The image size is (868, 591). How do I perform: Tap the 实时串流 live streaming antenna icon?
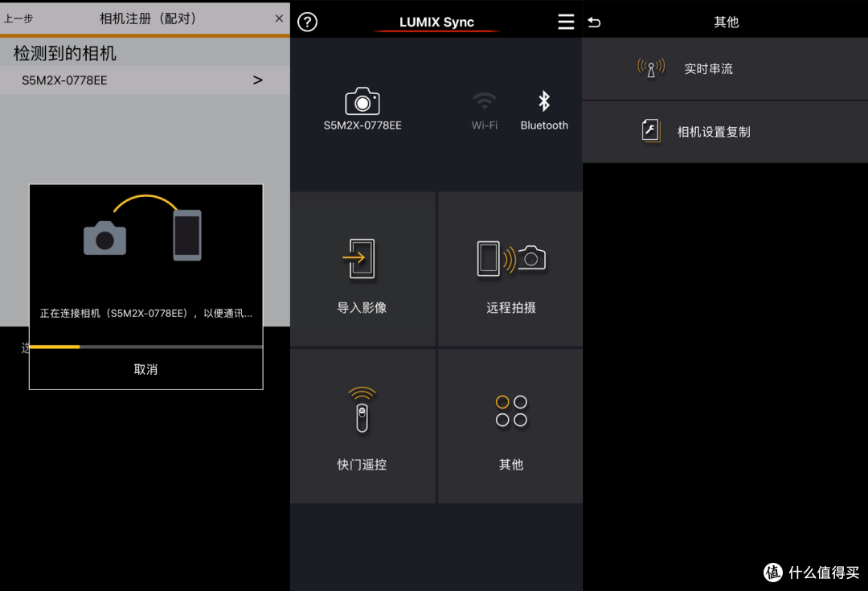pos(651,68)
